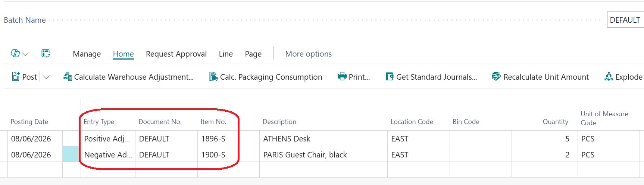
Task: Sort by the Posting Date column header
Action: [x=29, y=122]
